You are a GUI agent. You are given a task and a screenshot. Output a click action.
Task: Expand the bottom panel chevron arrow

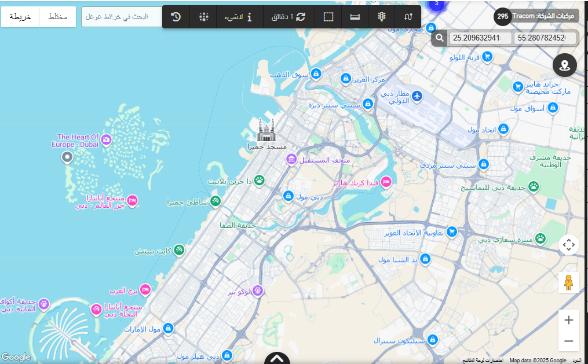coord(277,359)
